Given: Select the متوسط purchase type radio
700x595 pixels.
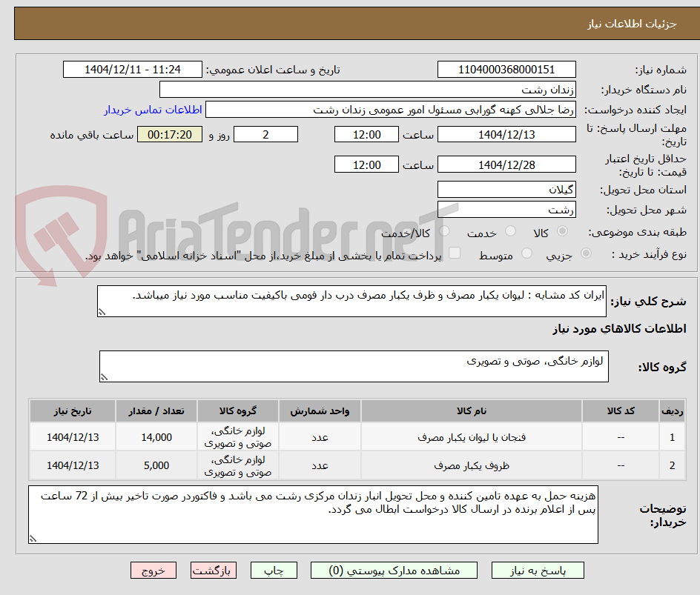Looking at the screenshot, I should pyautogui.click(x=526, y=253).
